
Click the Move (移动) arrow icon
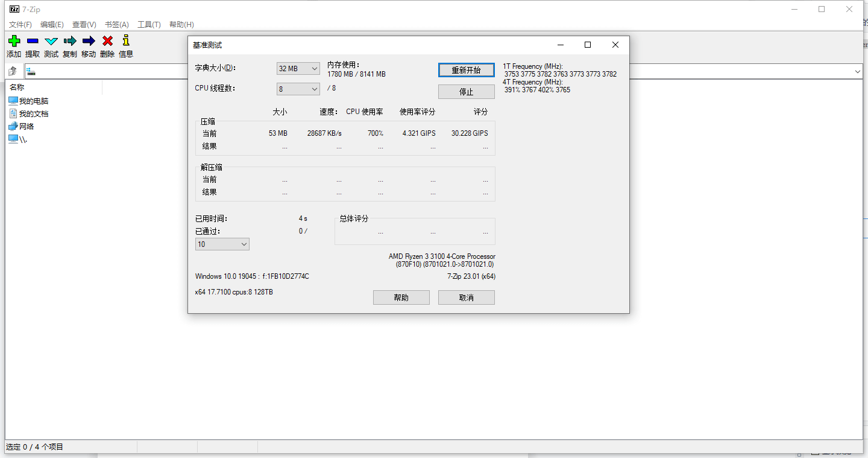click(89, 41)
